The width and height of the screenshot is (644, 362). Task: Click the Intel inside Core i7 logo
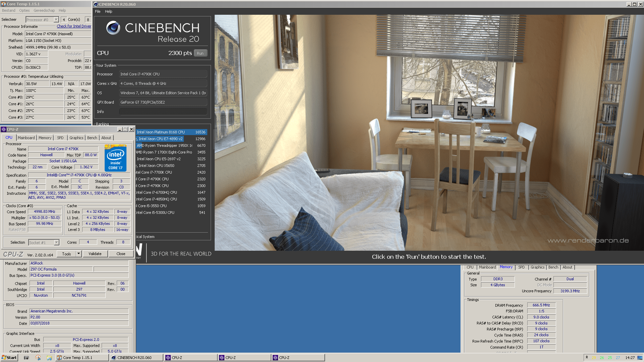point(115,158)
